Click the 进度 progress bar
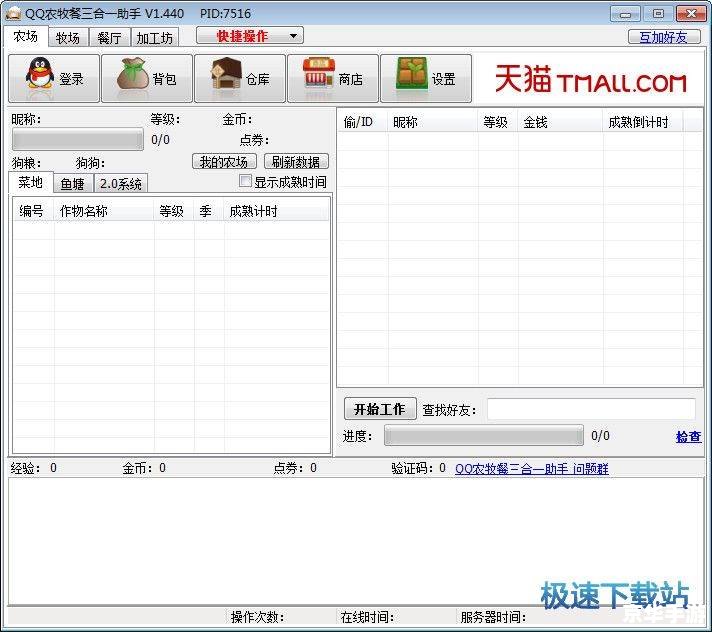The height and width of the screenshot is (632, 712). point(484,435)
